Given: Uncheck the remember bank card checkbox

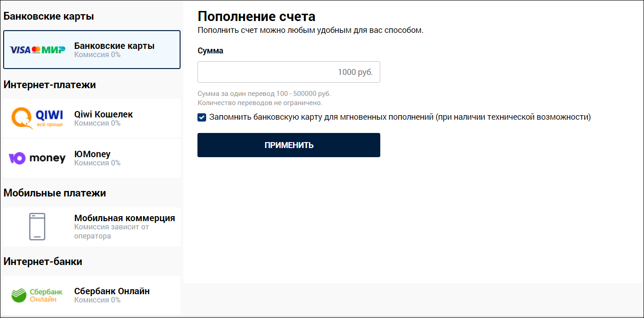Looking at the screenshot, I should [202, 117].
